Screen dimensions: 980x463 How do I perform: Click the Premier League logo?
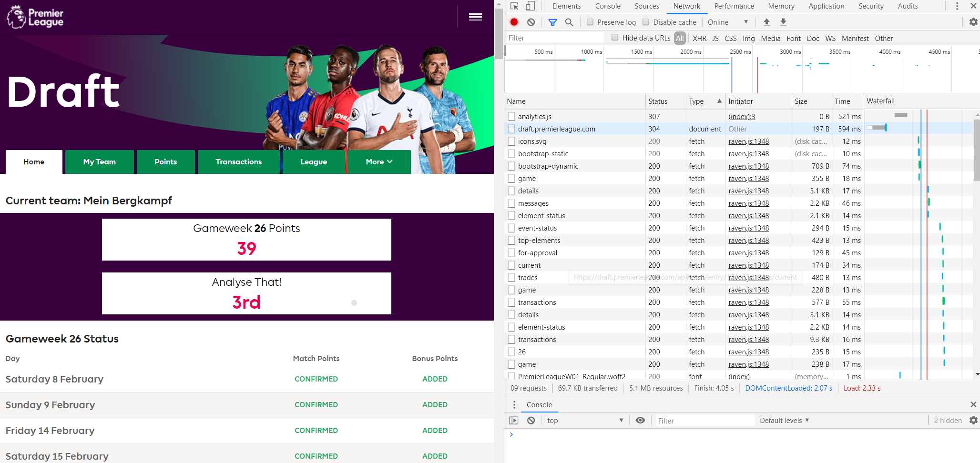coord(35,17)
